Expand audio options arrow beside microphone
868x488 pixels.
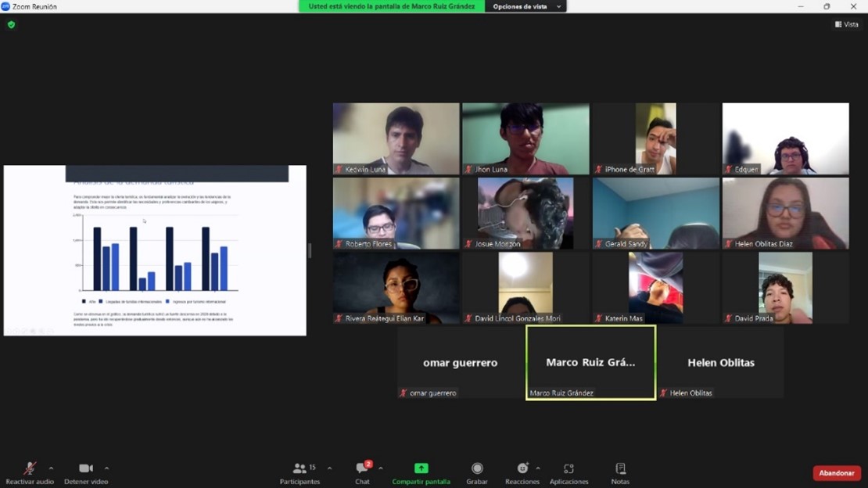point(52,468)
